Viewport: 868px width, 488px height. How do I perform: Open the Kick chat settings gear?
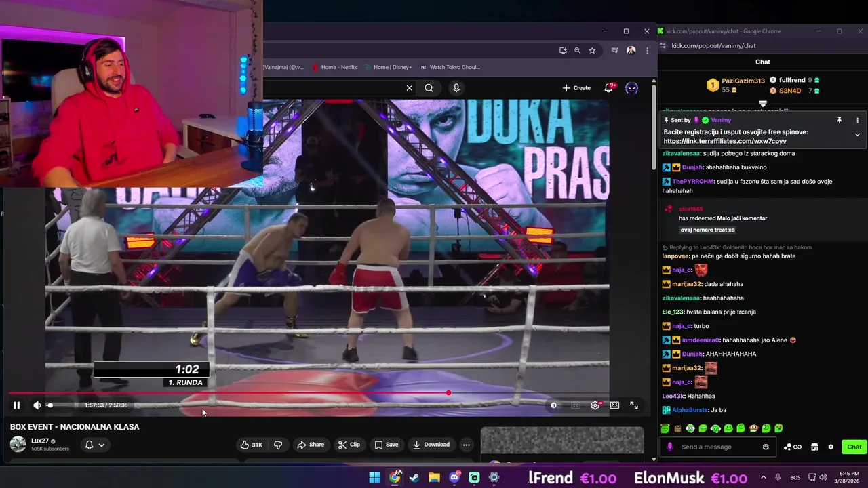pos(831,447)
